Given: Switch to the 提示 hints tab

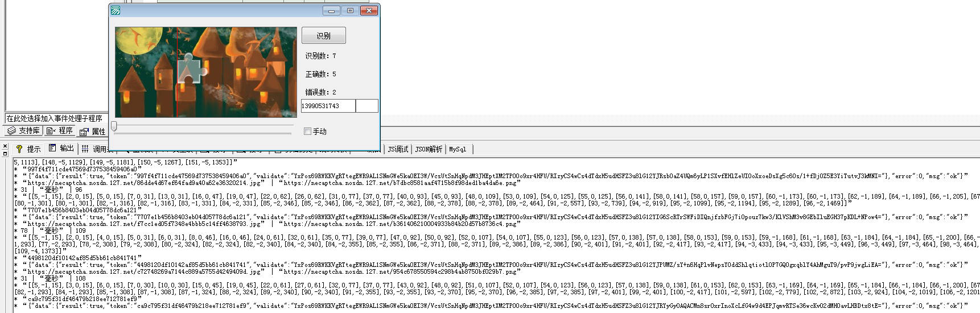Looking at the screenshot, I should (28, 149).
